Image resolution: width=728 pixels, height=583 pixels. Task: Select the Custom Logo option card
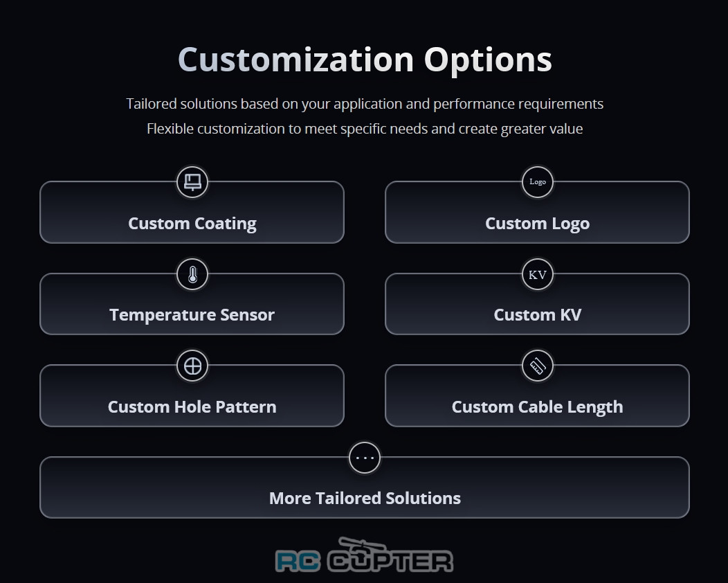point(537,224)
